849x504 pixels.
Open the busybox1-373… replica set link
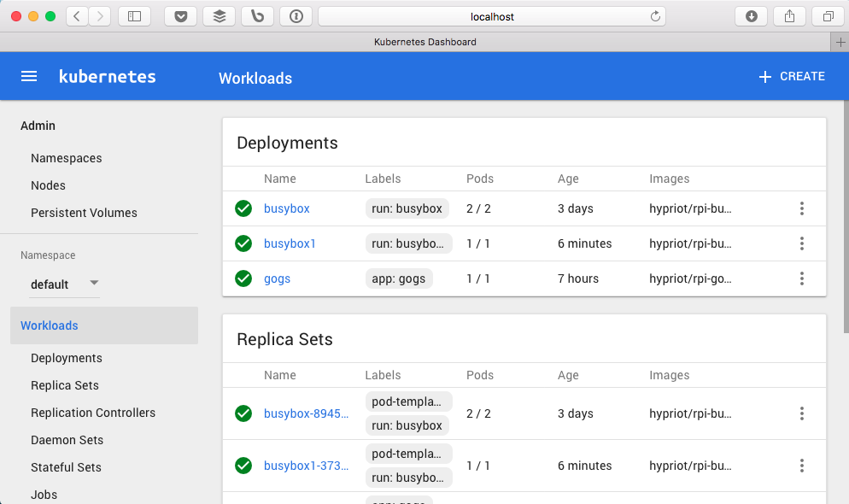306,466
